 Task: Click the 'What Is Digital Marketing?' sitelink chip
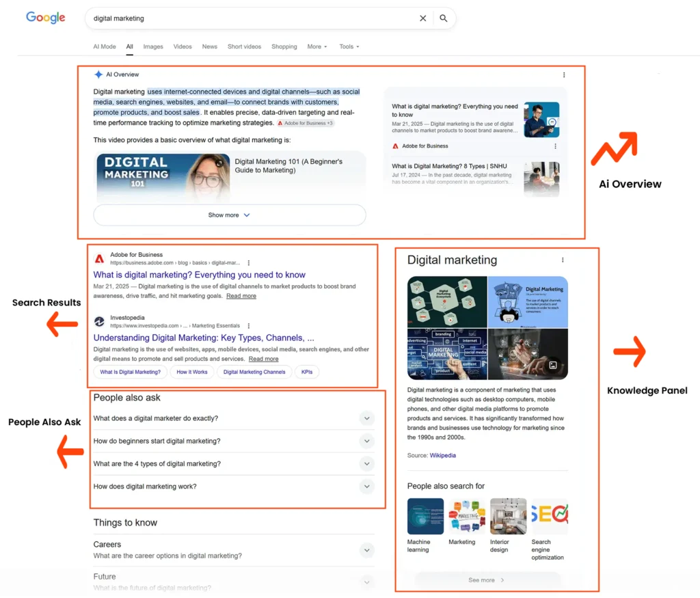tap(130, 372)
